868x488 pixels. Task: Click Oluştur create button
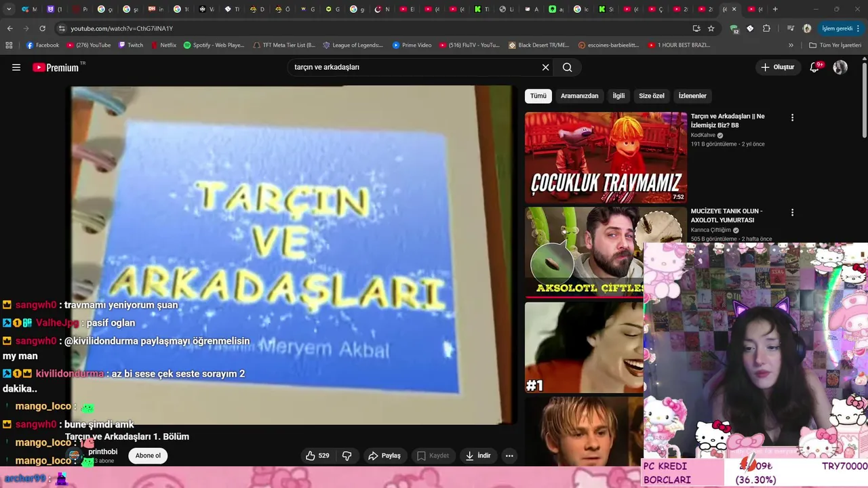[777, 67]
